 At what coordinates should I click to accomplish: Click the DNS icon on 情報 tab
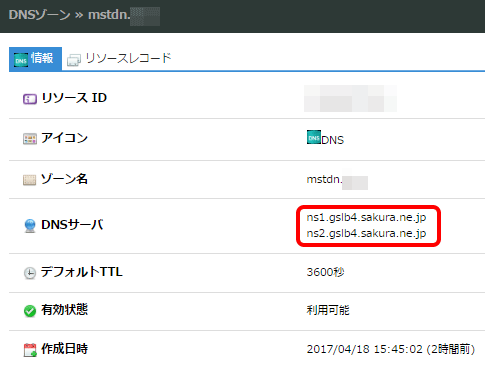[x=21, y=60]
